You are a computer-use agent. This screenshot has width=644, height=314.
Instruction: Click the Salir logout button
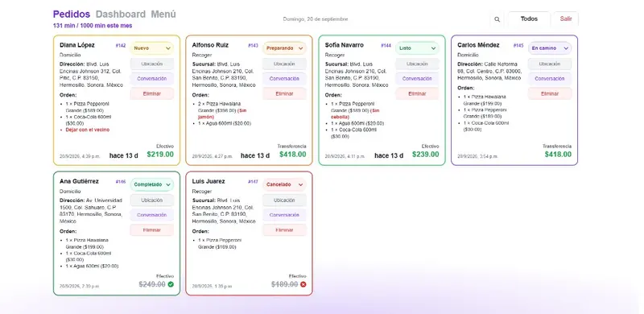566,19
